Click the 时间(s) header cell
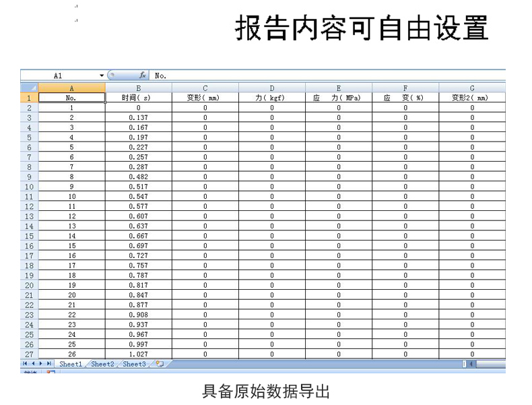 pos(138,98)
